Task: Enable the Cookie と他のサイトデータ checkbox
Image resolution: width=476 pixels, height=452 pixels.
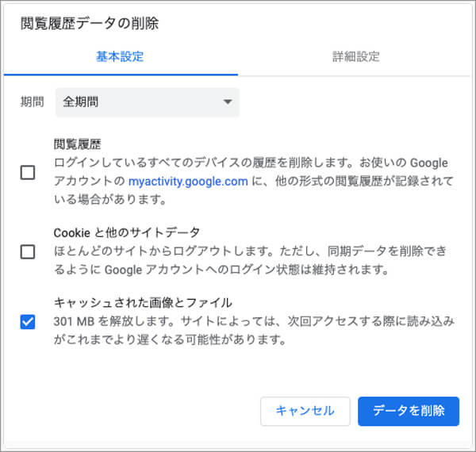Action: (x=28, y=252)
